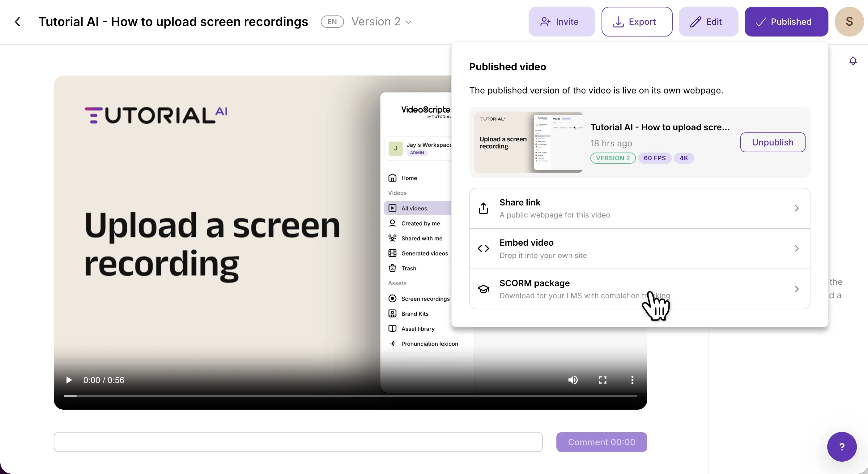Click the Published video heading

[x=508, y=67]
